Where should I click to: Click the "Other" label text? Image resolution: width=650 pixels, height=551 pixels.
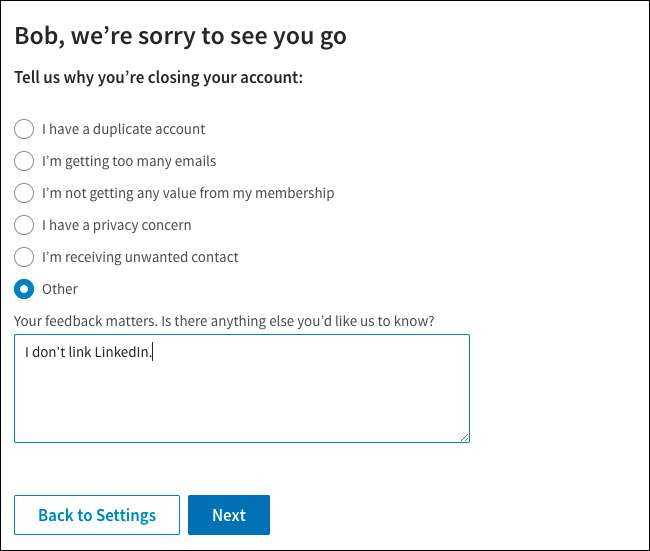(60, 289)
